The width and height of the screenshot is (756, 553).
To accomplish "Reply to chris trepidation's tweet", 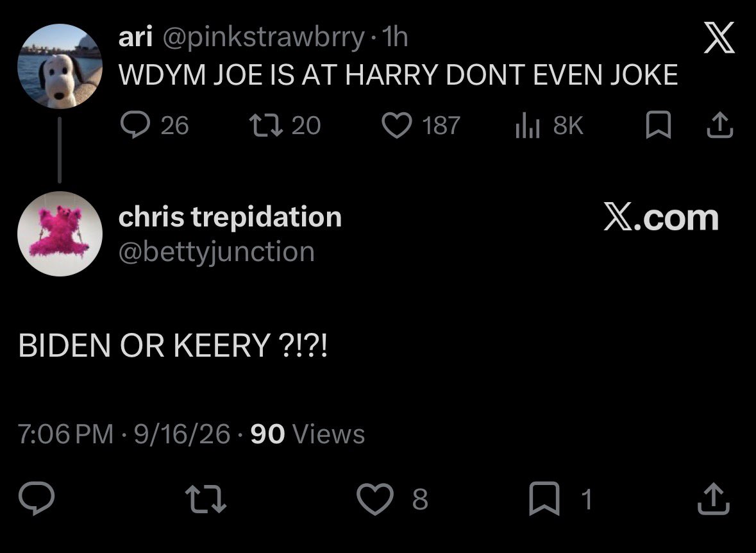I will 36,498.
